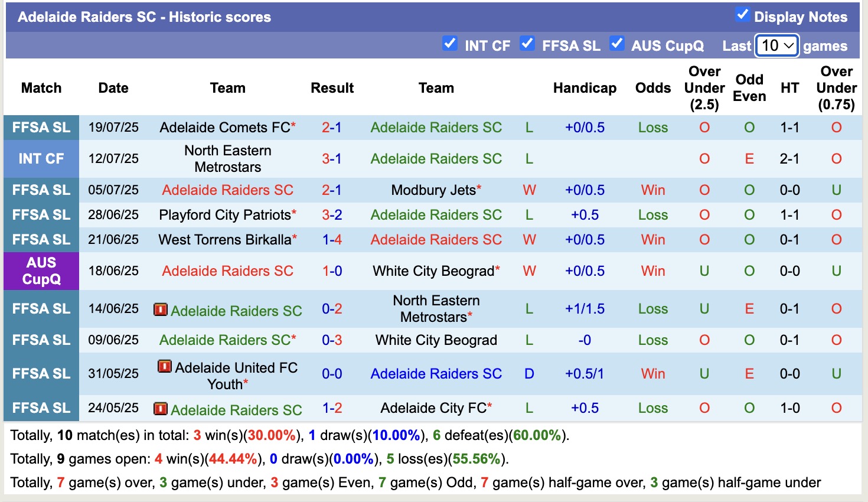Click the purple AUS CupQ competition badge
868x502 pixels.
point(41,271)
